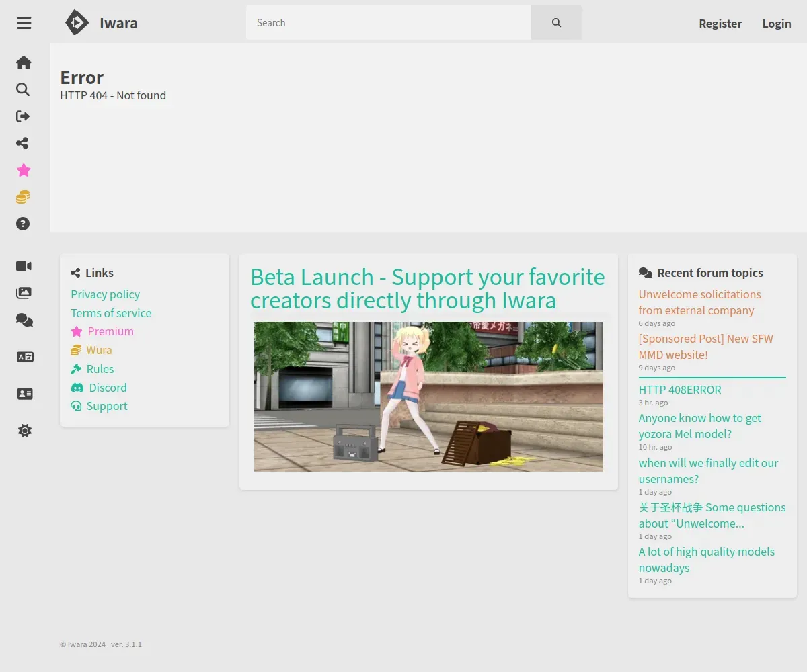The image size is (807, 672).
Task: Open search from sidebar magnifier icon
Action: 23,89
